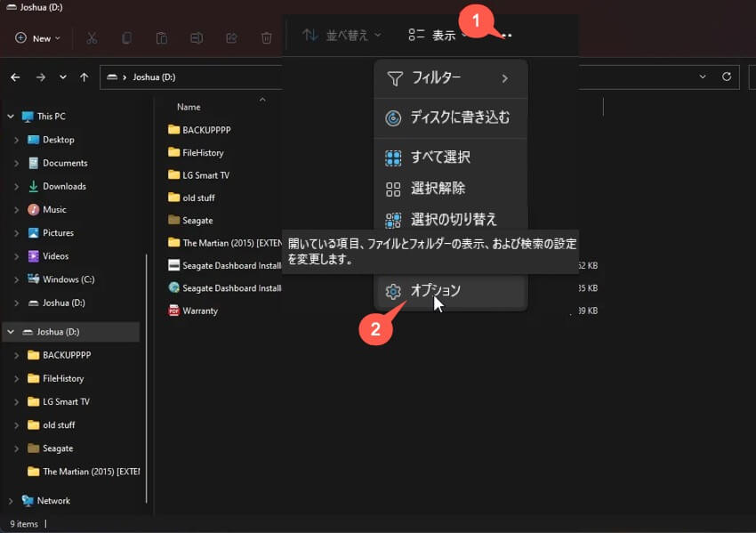756x533 pixels.
Task: Open the New dropdown button
Action: coord(37,38)
